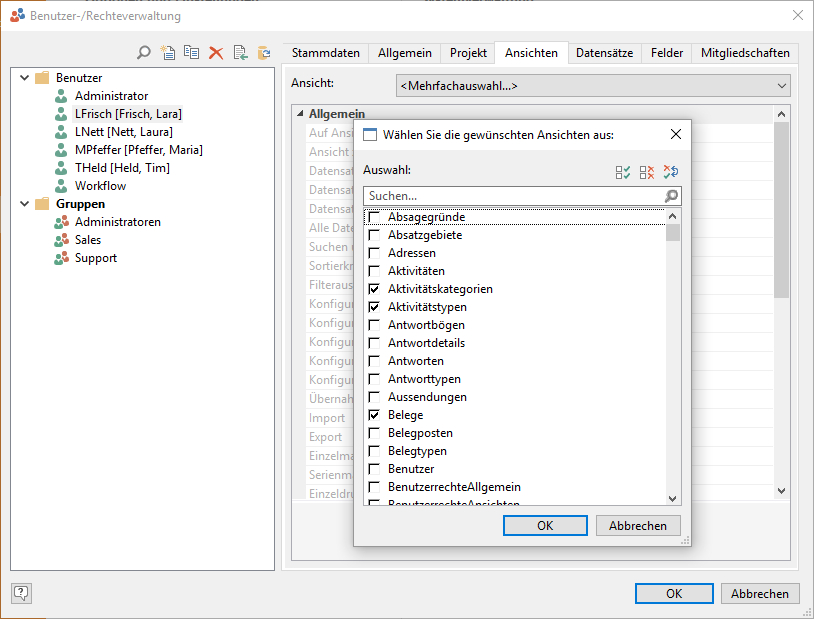This screenshot has width=814, height=619.
Task: Open the Ansicht Mehrfachauswahl dropdown
Action: [593, 85]
